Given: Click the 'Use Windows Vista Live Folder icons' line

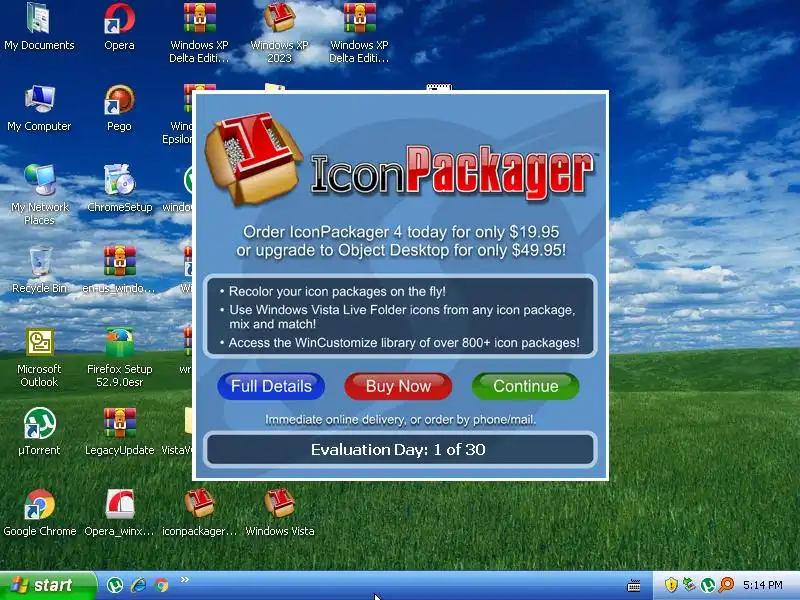Looking at the screenshot, I should (x=402, y=317).
